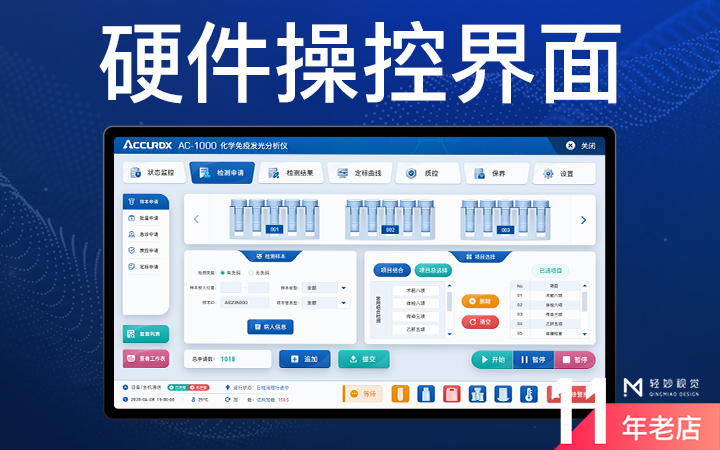Go to the 质控 tab
This screenshot has width=720, height=450.
[428, 173]
